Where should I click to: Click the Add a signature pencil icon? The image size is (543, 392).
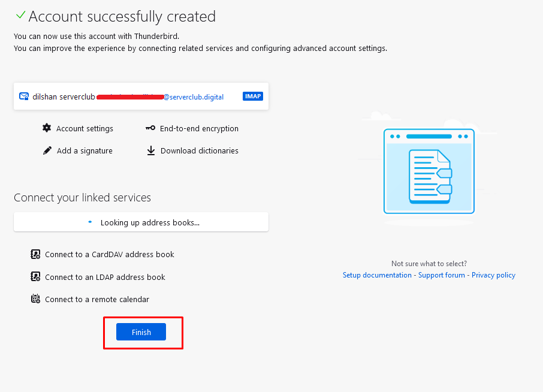tap(47, 151)
